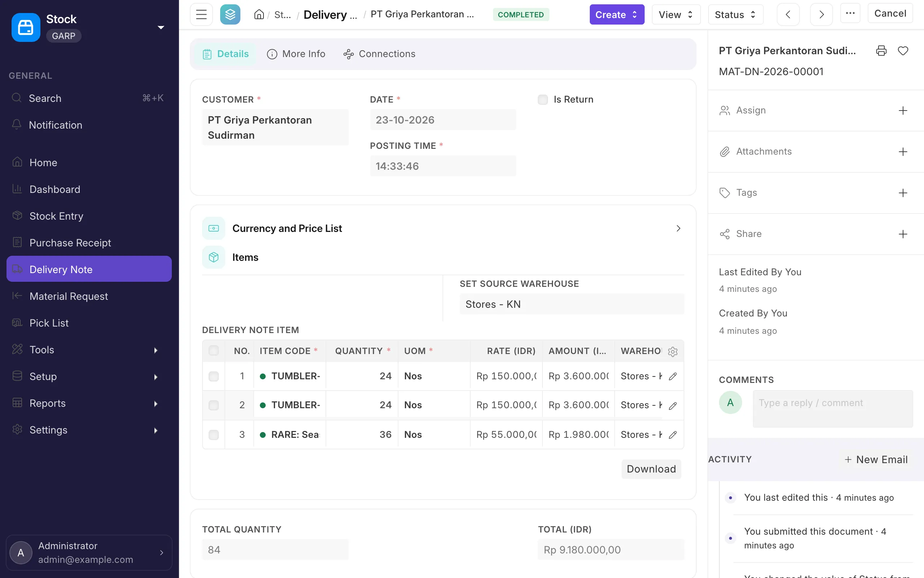
Task: Open Stock Entry in the sidebar
Action: 89,216
